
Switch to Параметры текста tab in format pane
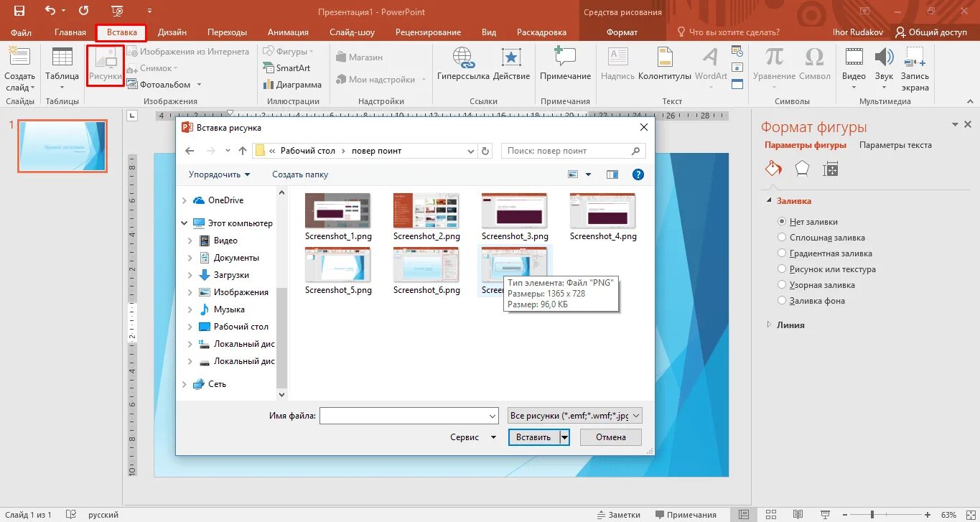[x=895, y=145]
